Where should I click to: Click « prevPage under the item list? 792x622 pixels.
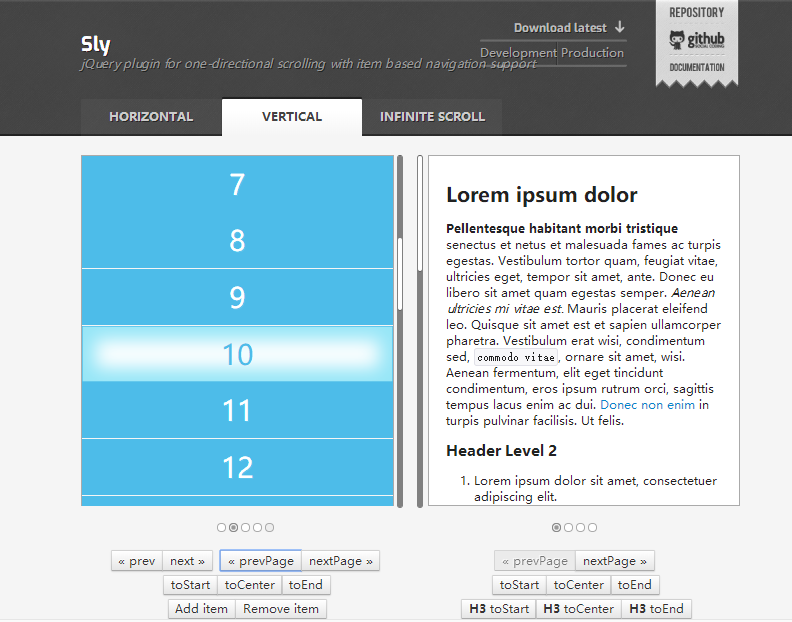(261, 561)
